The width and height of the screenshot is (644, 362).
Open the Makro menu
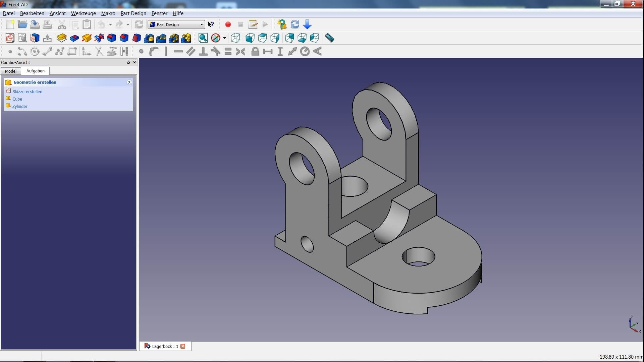click(x=108, y=13)
